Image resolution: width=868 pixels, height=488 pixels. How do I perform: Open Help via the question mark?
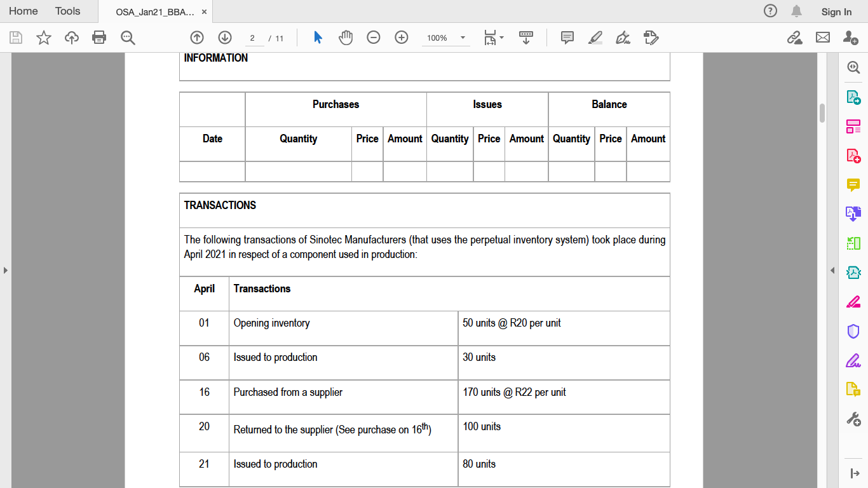click(770, 11)
